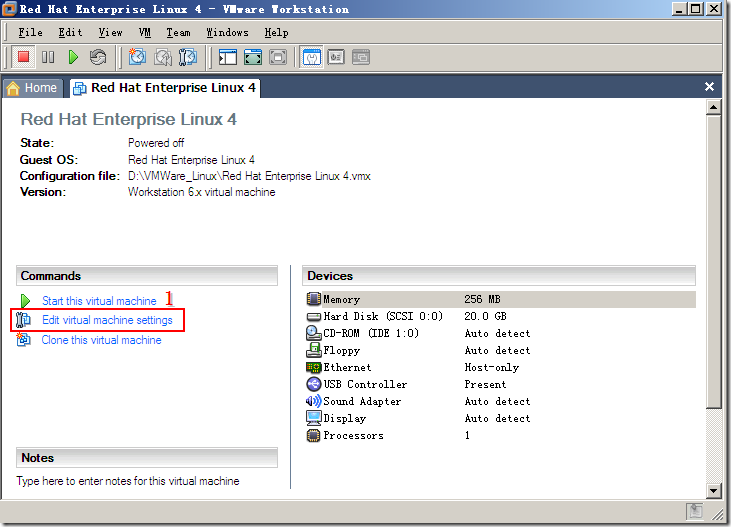The width and height of the screenshot is (731, 527).
Task: Click the Floppy drive icon in Devices
Action: point(314,350)
